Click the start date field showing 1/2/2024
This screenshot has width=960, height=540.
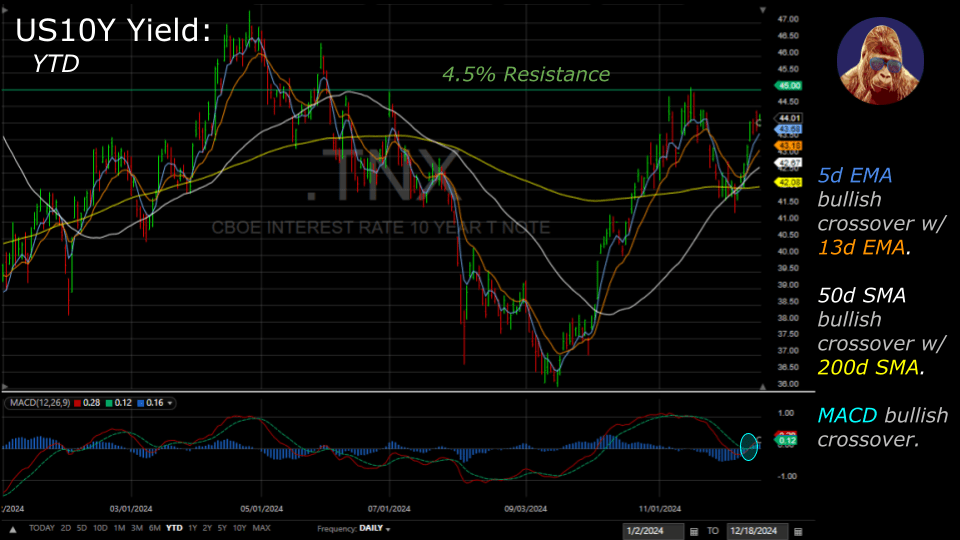[x=650, y=529]
